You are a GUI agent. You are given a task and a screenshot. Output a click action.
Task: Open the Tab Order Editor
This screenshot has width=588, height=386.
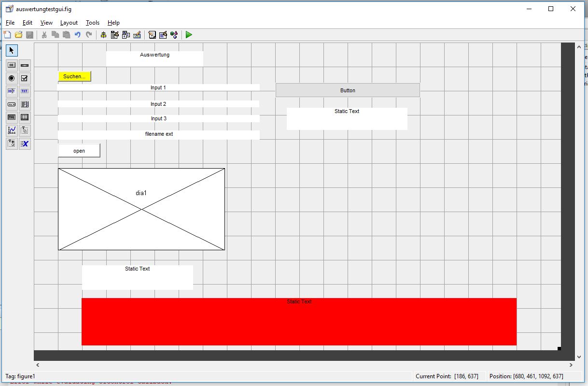[126, 35]
